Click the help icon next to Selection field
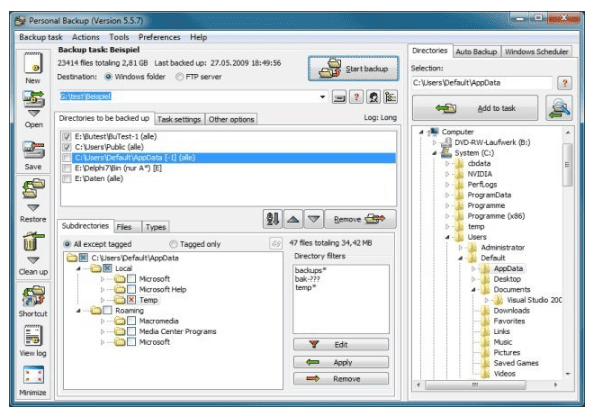The height and width of the screenshot is (416, 596). tap(565, 83)
